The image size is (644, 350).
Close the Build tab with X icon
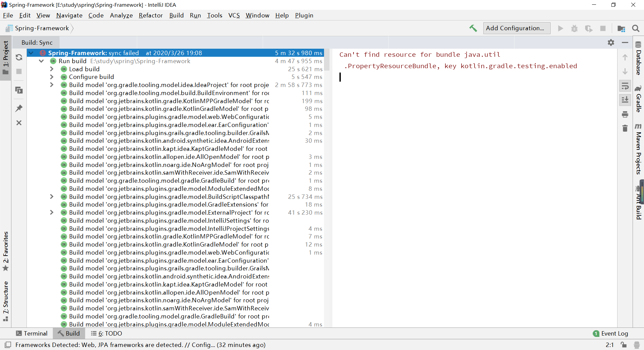tap(19, 123)
